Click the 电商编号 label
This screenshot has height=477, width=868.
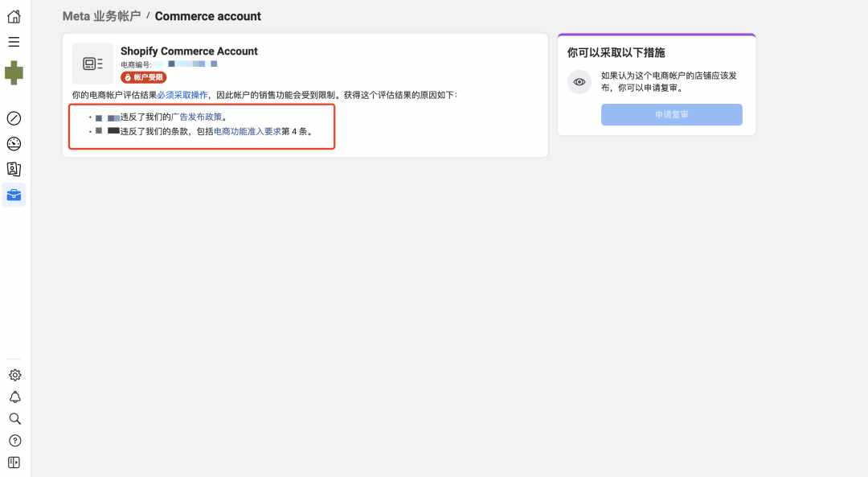(x=136, y=65)
